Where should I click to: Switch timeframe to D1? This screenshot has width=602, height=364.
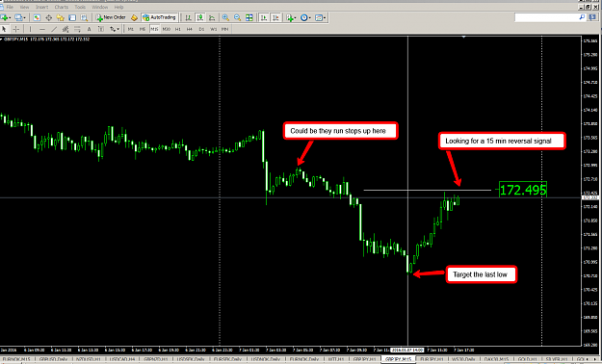point(201,29)
